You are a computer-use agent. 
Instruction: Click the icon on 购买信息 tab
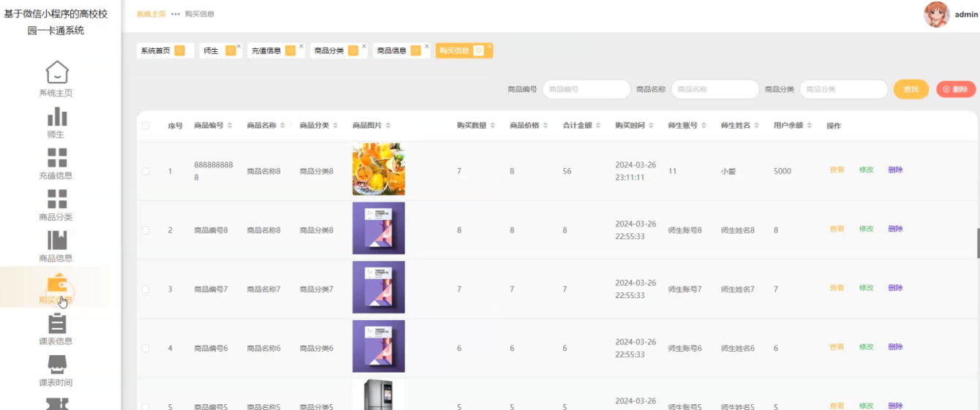tap(478, 50)
